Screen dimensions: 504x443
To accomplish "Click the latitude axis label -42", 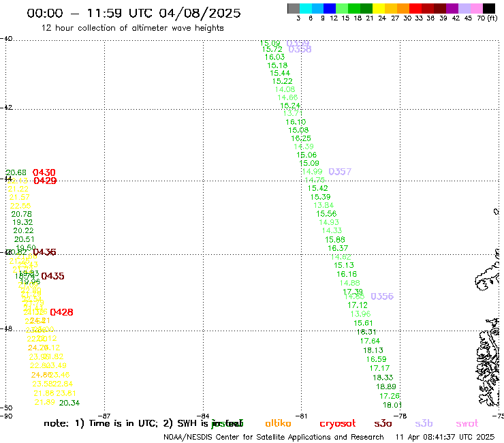I will tap(6, 107).
